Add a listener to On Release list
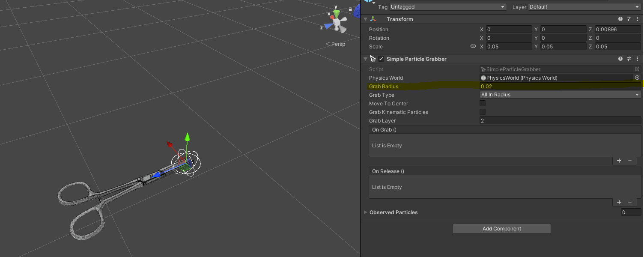Screen dimensions: 644x257 coord(619,202)
